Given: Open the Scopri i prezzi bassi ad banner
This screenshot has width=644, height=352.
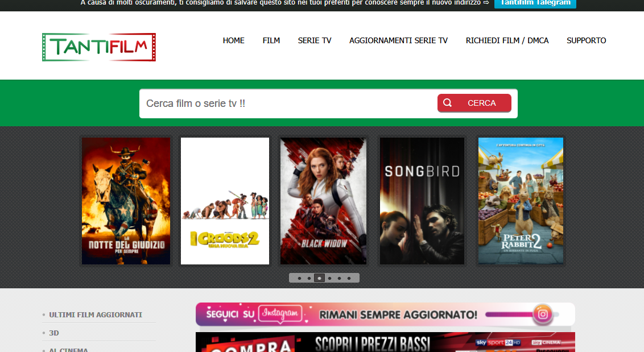Looking at the screenshot, I should tap(385, 342).
